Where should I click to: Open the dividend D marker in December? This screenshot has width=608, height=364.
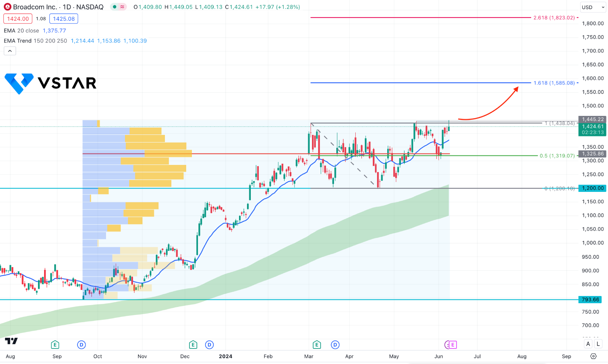click(x=209, y=345)
